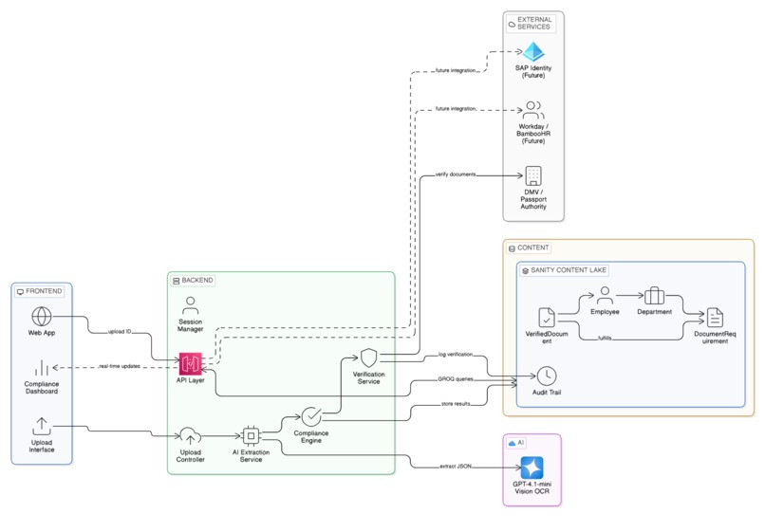Click the EXTERNAL SERVICES group label
This screenshot has height=532, width=765.
(x=531, y=23)
